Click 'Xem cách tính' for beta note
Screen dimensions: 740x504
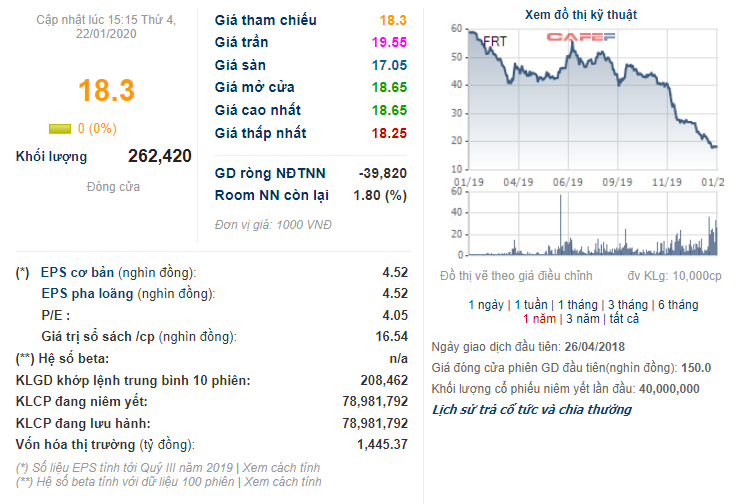282,482
